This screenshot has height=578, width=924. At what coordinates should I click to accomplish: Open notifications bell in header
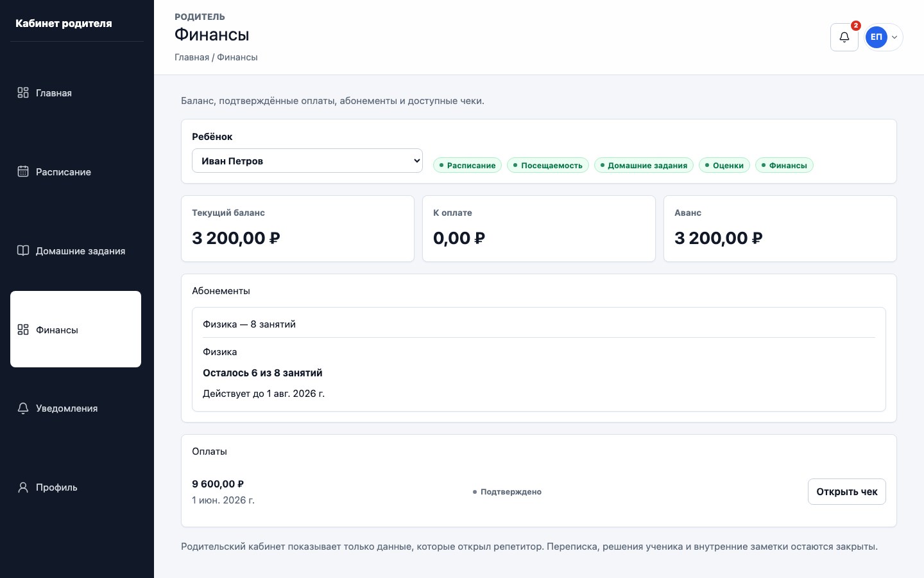[844, 37]
